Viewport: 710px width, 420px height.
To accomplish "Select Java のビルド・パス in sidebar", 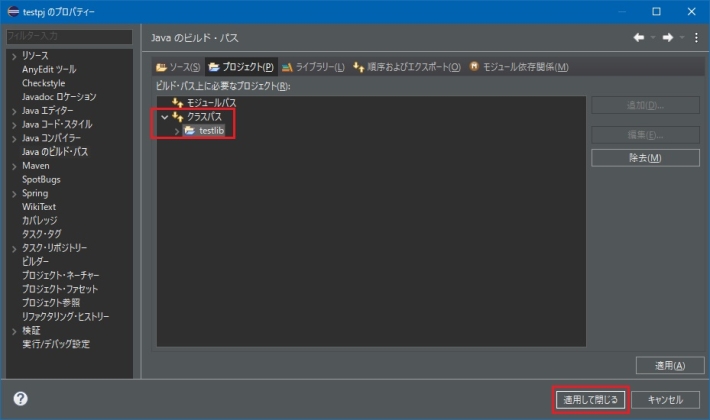I will click(x=55, y=152).
